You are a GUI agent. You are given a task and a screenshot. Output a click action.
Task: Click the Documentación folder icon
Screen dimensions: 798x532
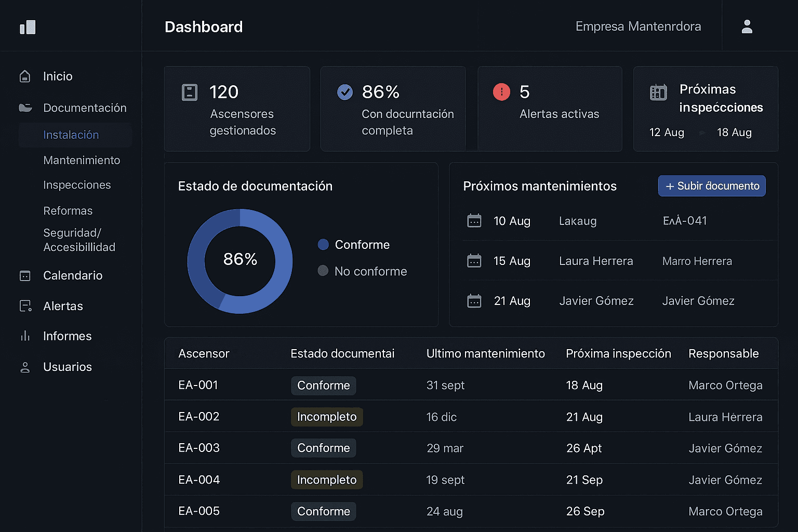[x=25, y=108]
